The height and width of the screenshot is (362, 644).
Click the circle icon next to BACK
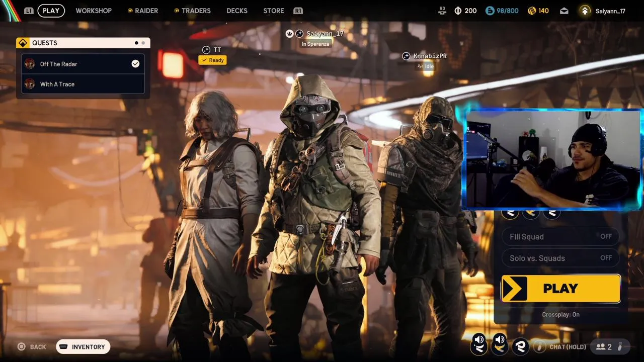[x=21, y=347]
